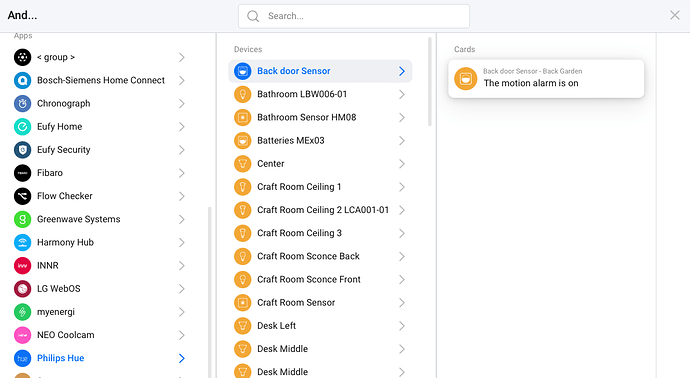Open the Flow Checker app entry
This screenshot has height=378, width=690.
(x=100, y=196)
